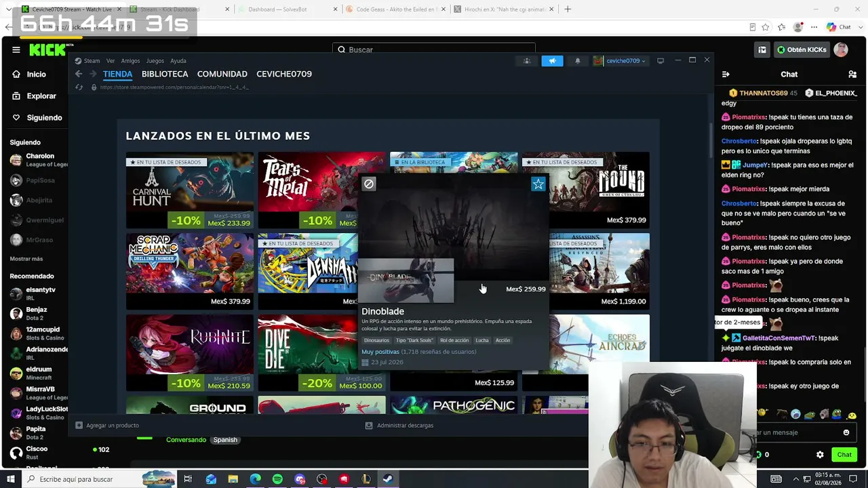Click the Kick search field
Image resolution: width=868 pixels, height=488 pixels.
[434, 49]
